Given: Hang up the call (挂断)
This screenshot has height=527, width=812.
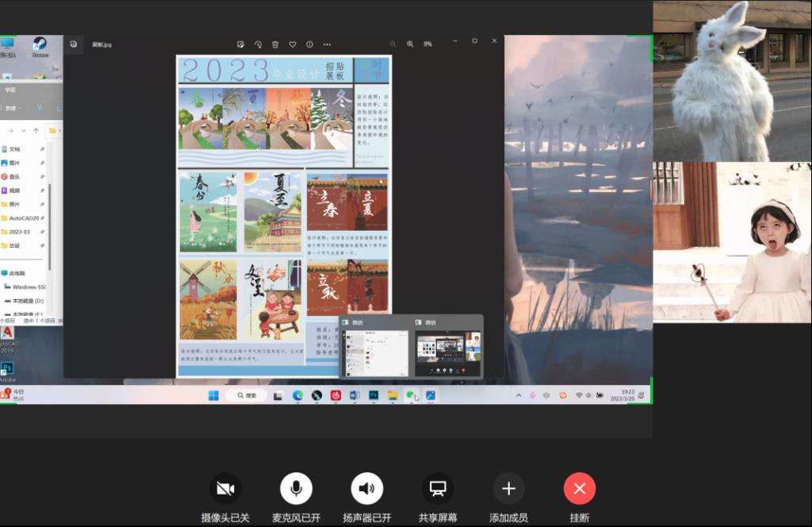Looking at the screenshot, I should [x=579, y=489].
